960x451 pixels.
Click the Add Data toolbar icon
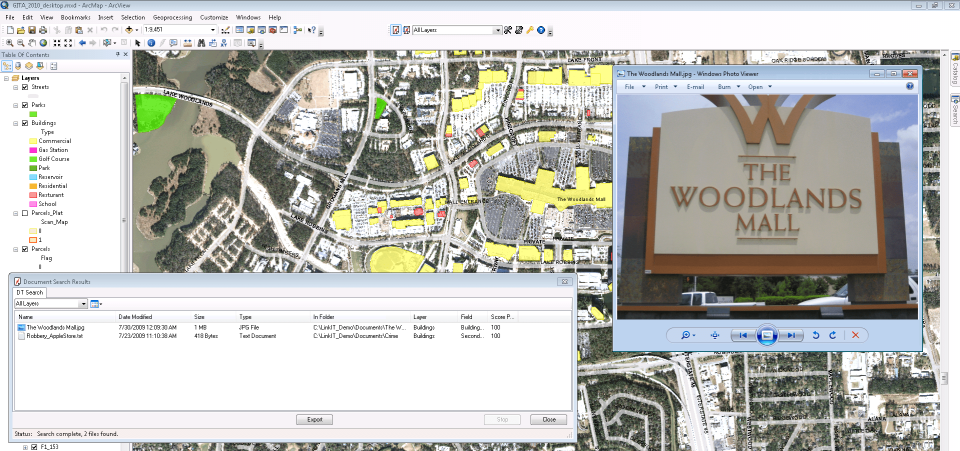coord(129,30)
